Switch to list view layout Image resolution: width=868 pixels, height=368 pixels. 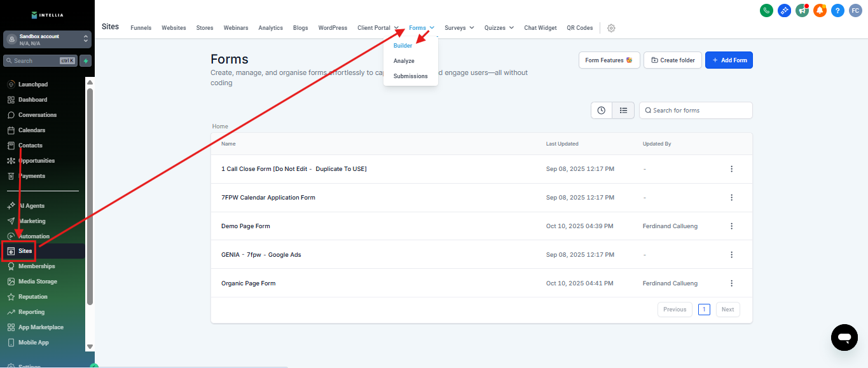click(x=623, y=111)
